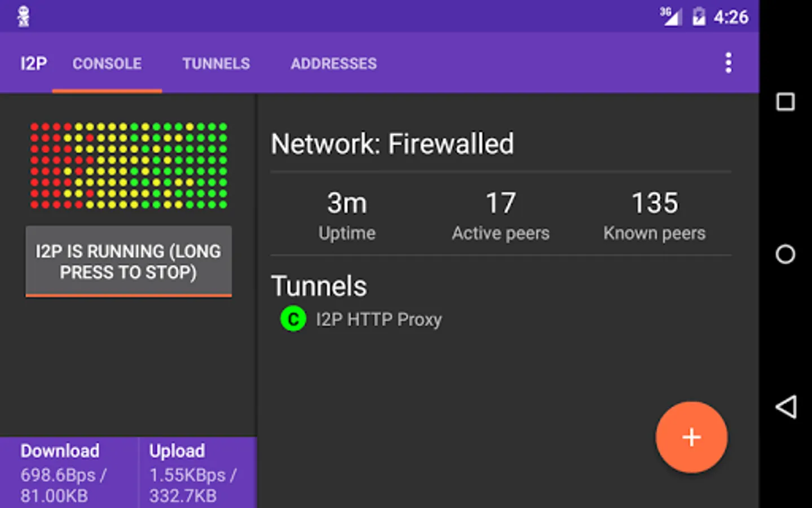
Task: Click the green C tunnel status icon
Action: point(293,319)
